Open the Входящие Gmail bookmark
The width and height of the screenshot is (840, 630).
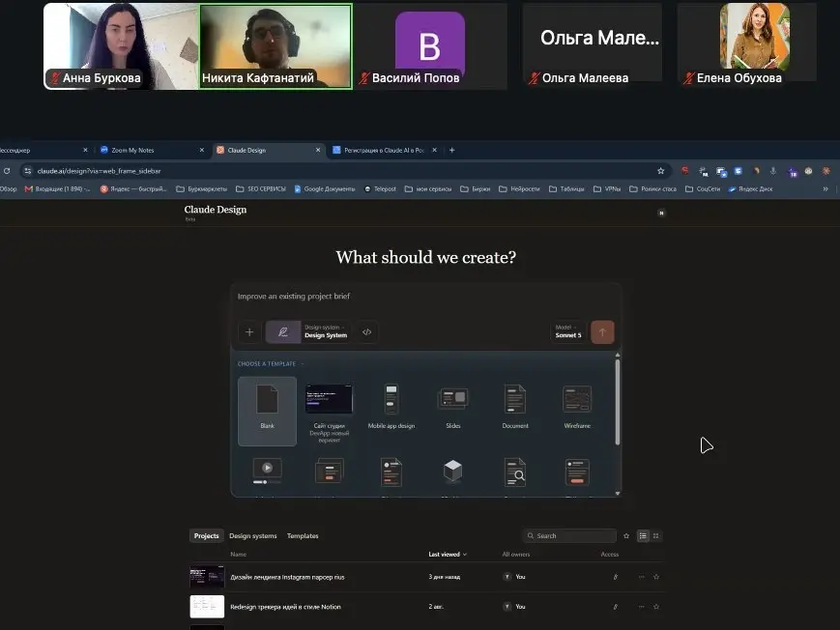[58, 188]
